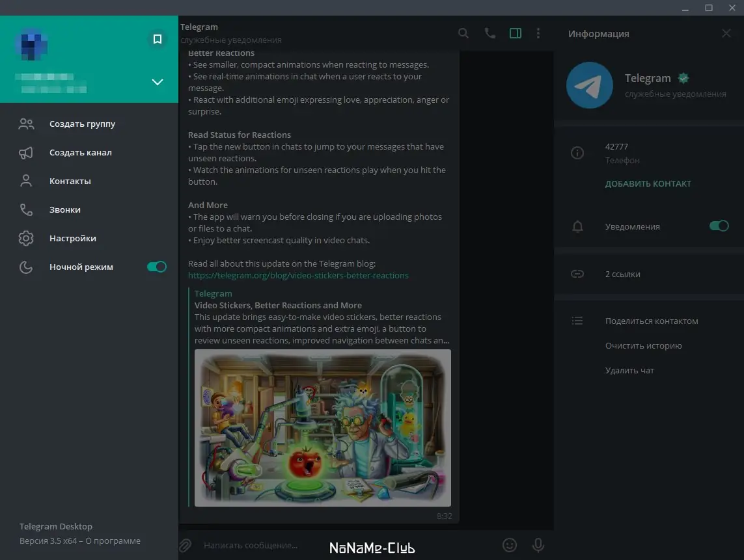Click the phone number 42777
Image resolution: width=744 pixels, height=560 pixels.
tap(616, 147)
